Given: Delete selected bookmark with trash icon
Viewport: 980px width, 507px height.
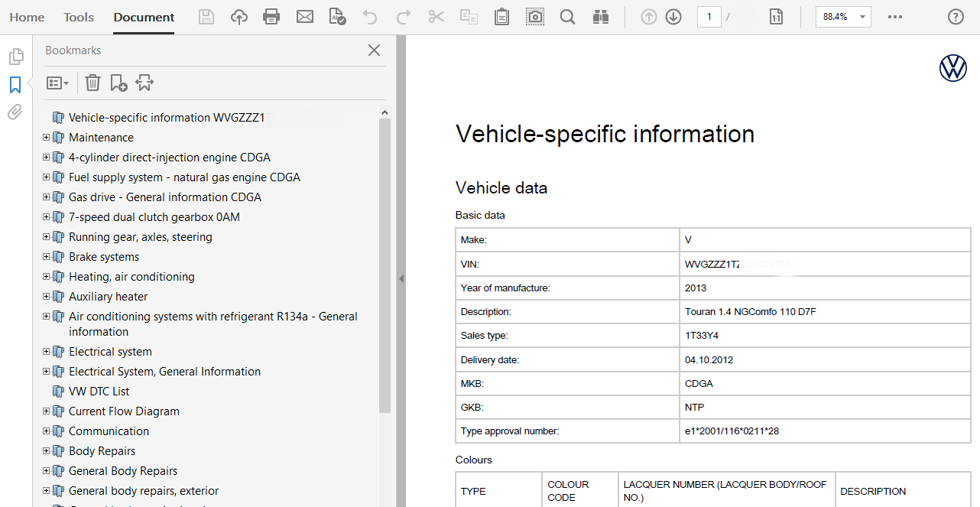Looking at the screenshot, I should 92,83.
